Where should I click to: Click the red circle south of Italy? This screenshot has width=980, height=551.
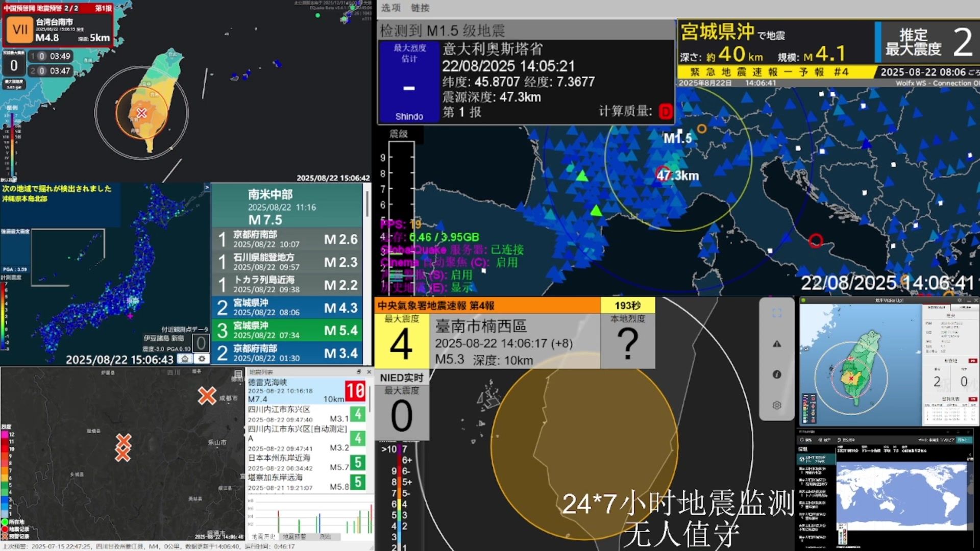coord(816,240)
